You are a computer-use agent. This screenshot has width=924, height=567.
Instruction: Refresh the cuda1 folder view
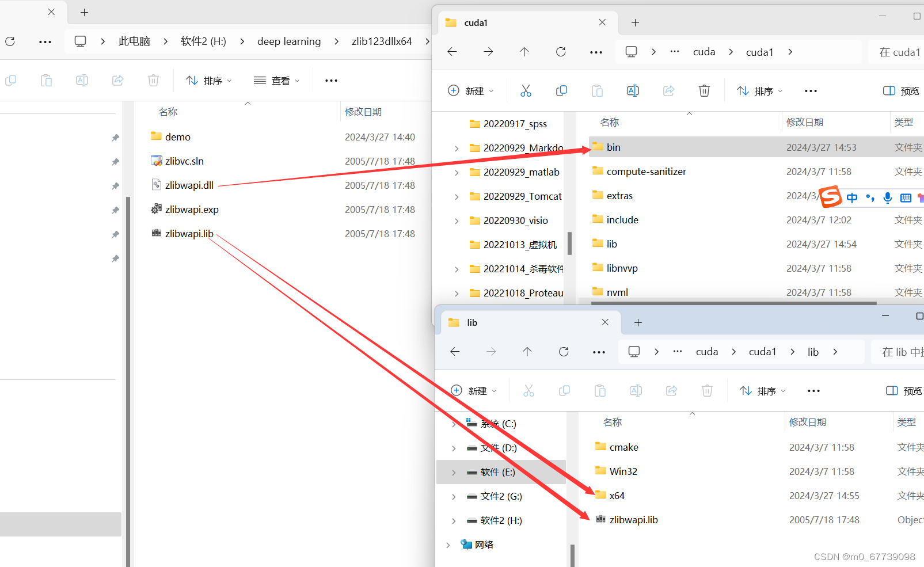coord(560,51)
